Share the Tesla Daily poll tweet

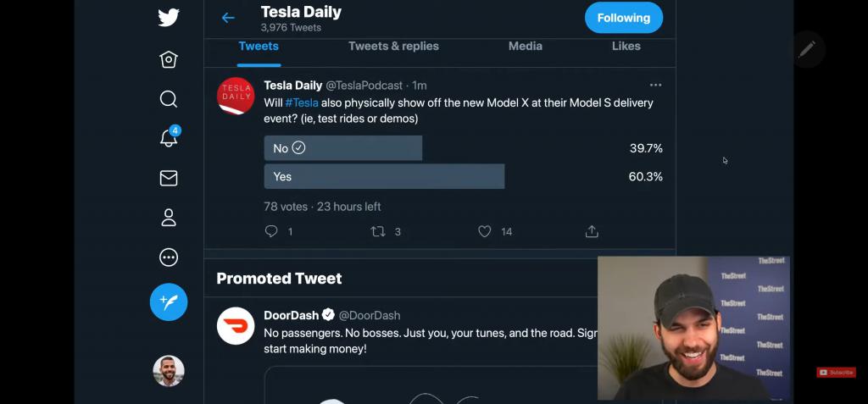pos(592,231)
